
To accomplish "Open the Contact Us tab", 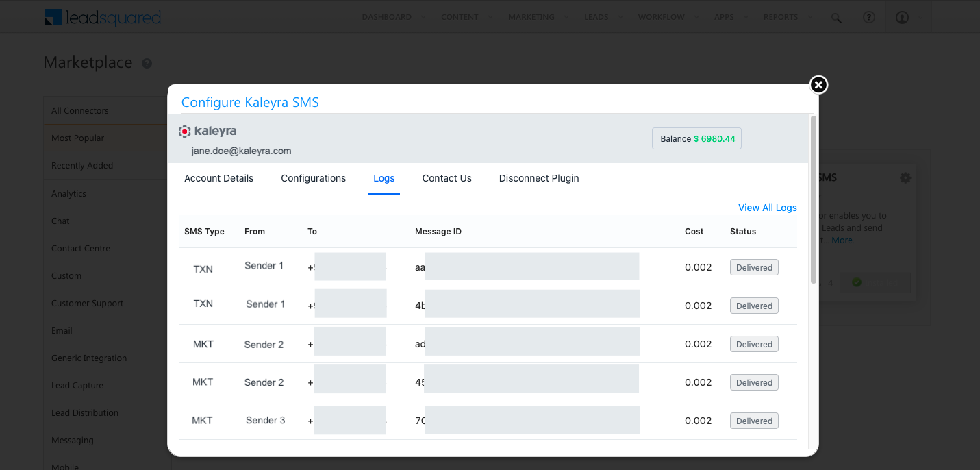I will point(447,178).
